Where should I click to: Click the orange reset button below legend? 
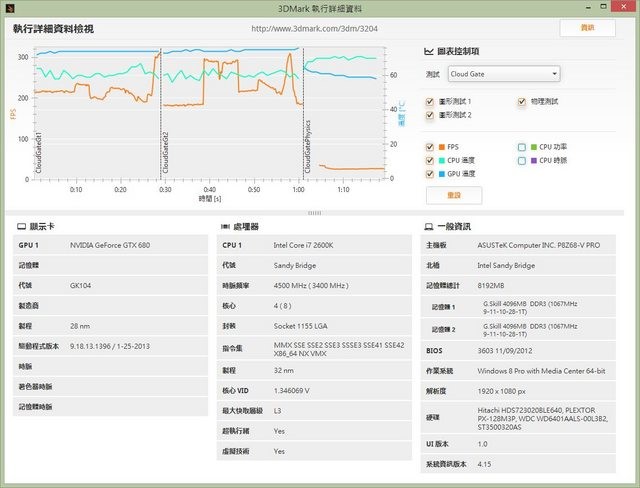click(454, 195)
